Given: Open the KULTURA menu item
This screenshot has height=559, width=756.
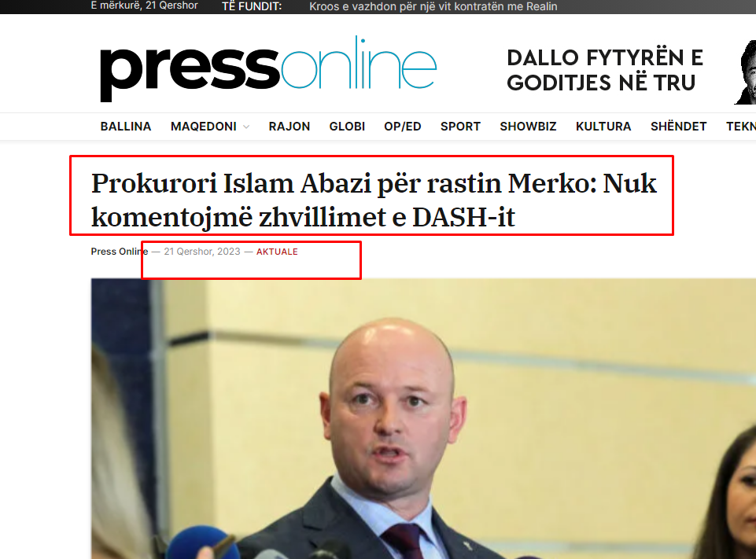Looking at the screenshot, I should click(x=603, y=127).
